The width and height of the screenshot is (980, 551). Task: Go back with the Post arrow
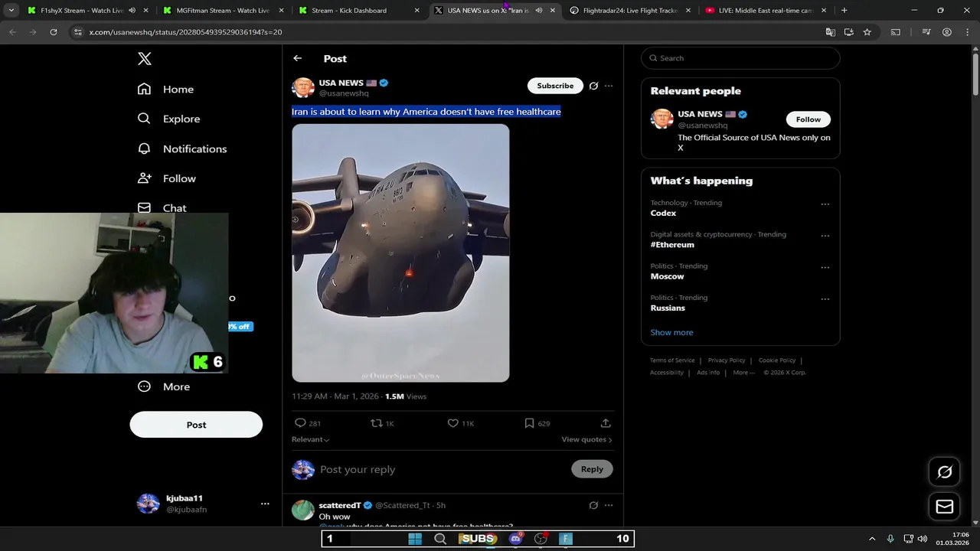click(297, 58)
